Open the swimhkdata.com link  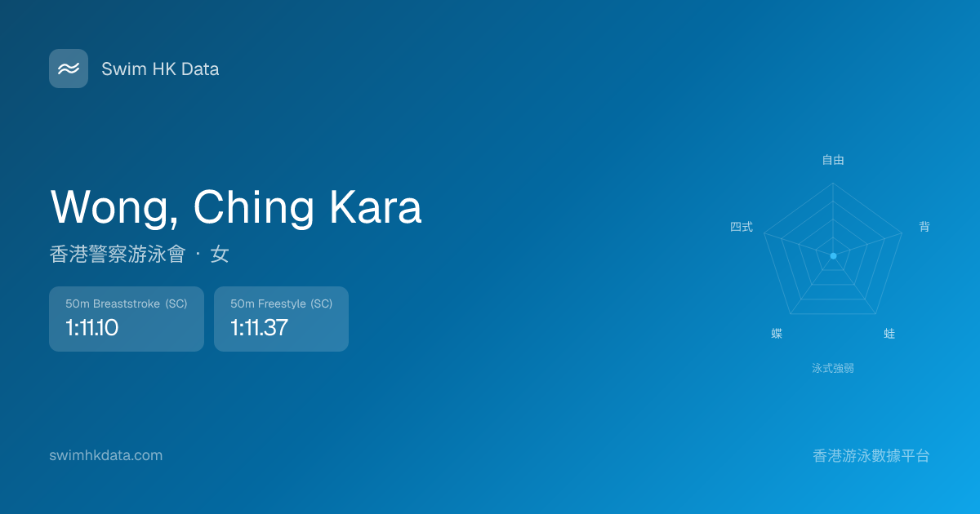(106, 455)
